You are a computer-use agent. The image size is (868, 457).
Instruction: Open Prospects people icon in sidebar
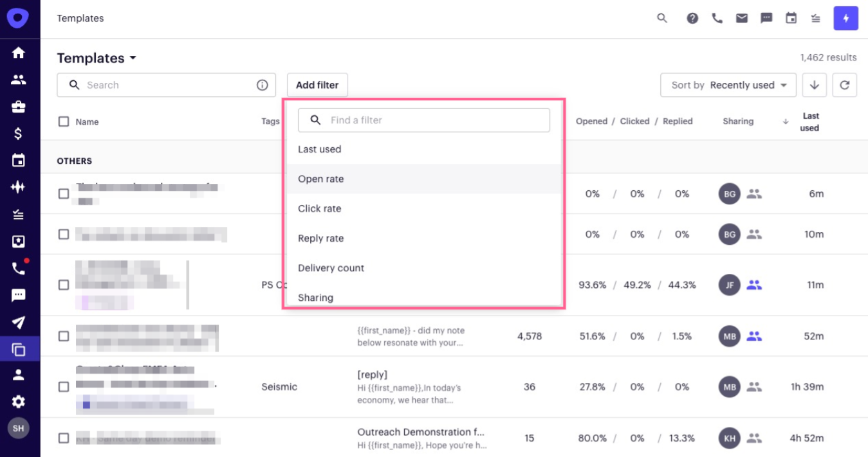(19, 80)
